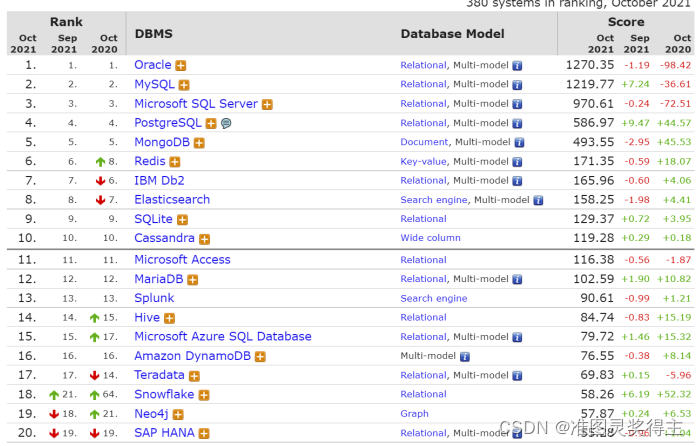Open the Oracle DBMS link
The width and height of the screenshot is (699, 446).
[x=153, y=65]
